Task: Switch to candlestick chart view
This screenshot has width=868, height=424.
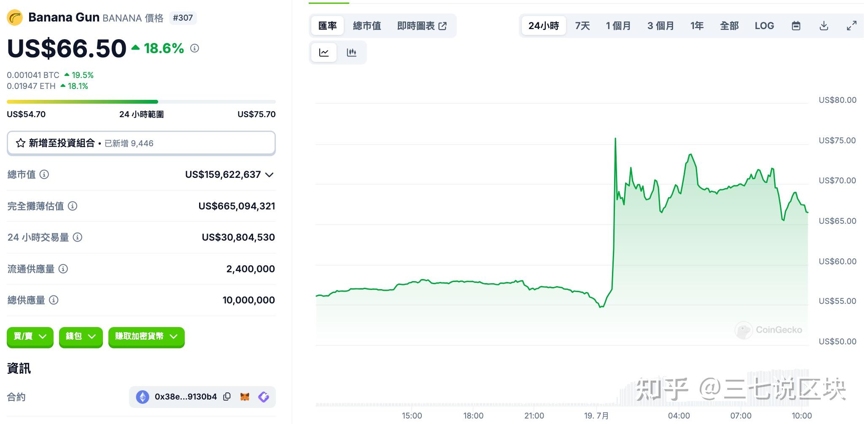Action: (x=352, y=52)
